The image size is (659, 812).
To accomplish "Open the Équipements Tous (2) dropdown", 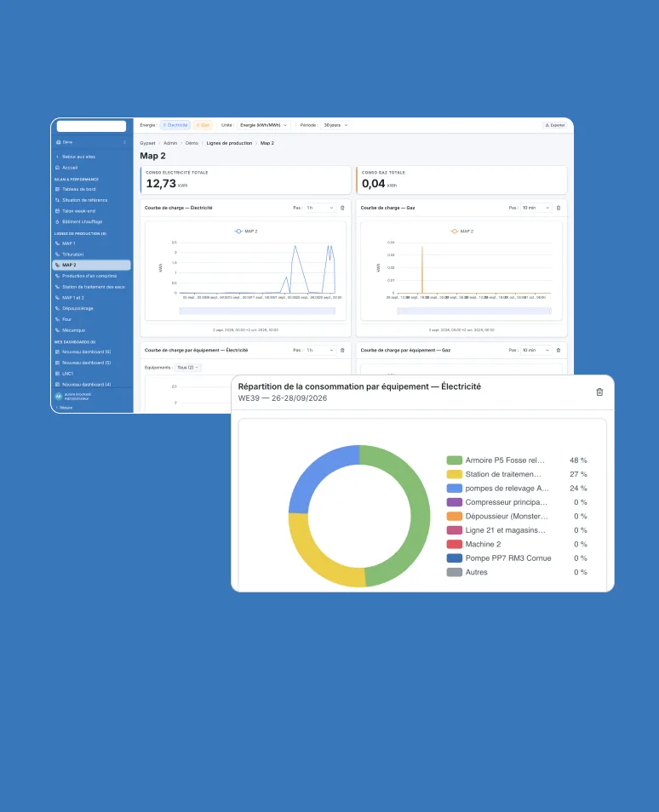I will pyautogui.click(x=187, y=367).
